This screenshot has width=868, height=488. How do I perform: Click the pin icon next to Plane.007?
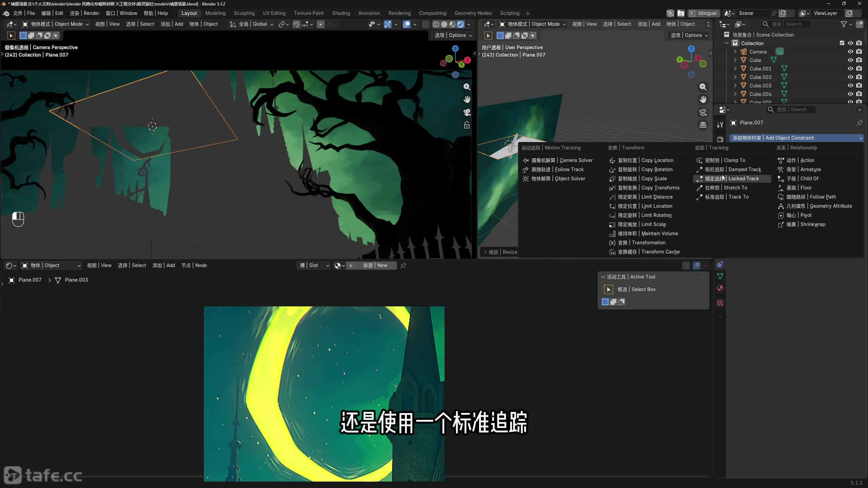[x=859, y=123]
